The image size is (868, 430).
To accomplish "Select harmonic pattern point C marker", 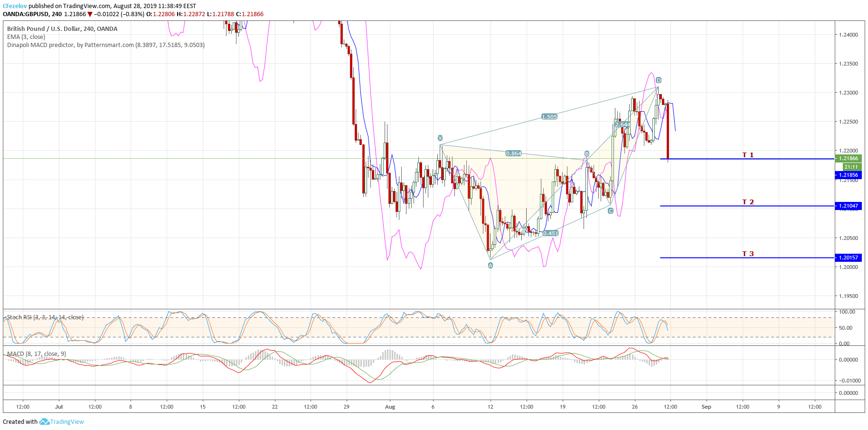I will pos(611,210).
